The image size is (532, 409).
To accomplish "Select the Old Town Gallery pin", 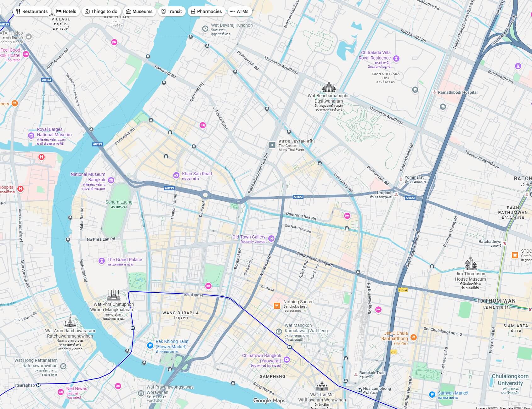I will 271,239.
